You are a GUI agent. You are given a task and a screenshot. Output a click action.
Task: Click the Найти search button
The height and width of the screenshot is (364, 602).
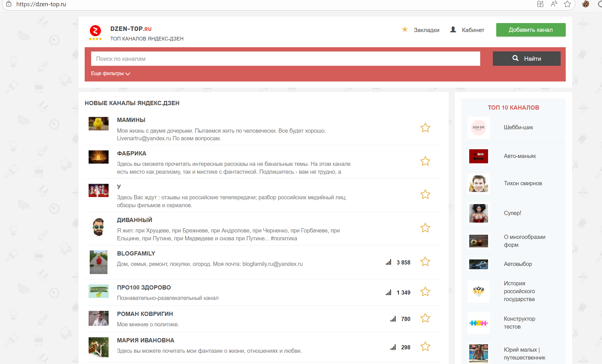point(527,58)
